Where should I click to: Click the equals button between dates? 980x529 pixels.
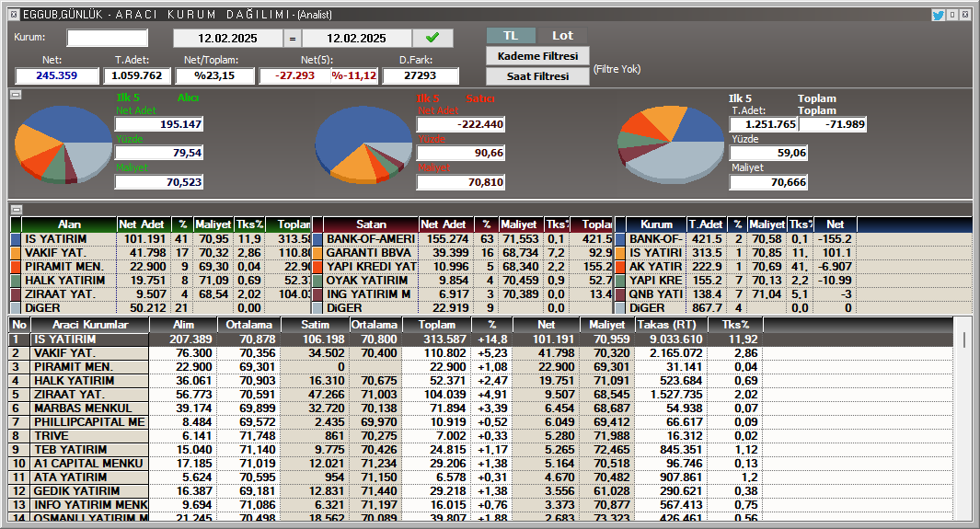(292, 38)
